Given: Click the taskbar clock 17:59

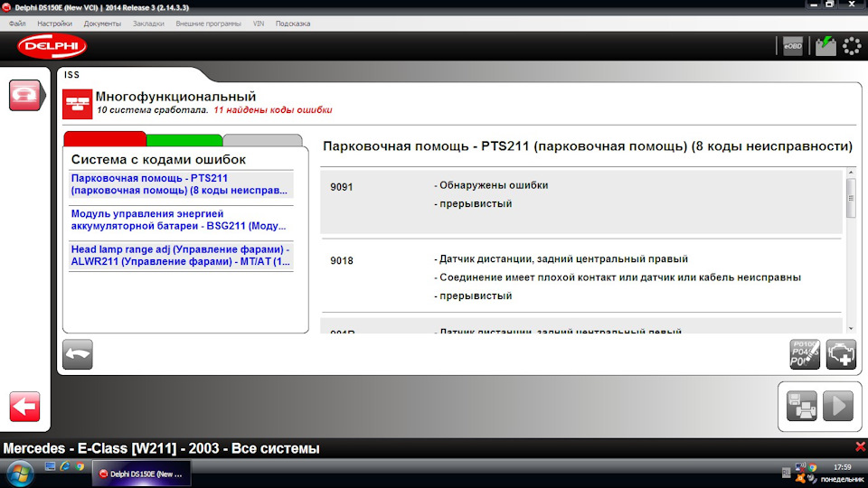Looking at the screenshot, I should (x=842, y=467).
